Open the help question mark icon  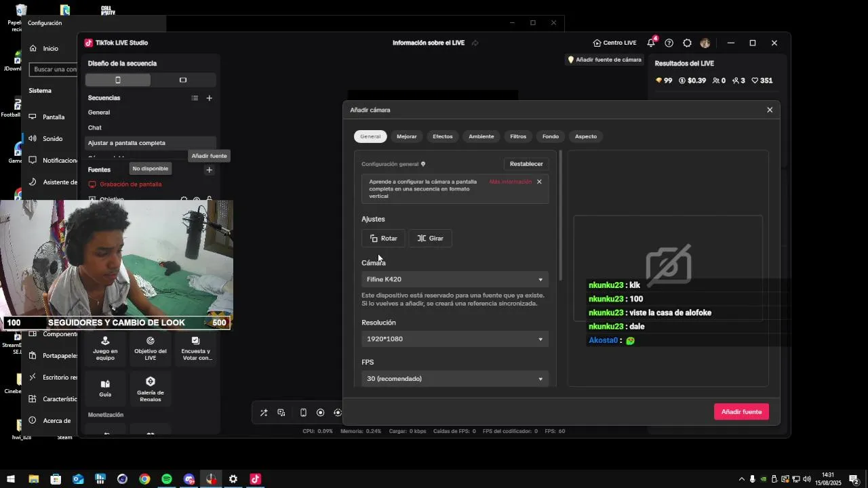[x=669, y=43]
